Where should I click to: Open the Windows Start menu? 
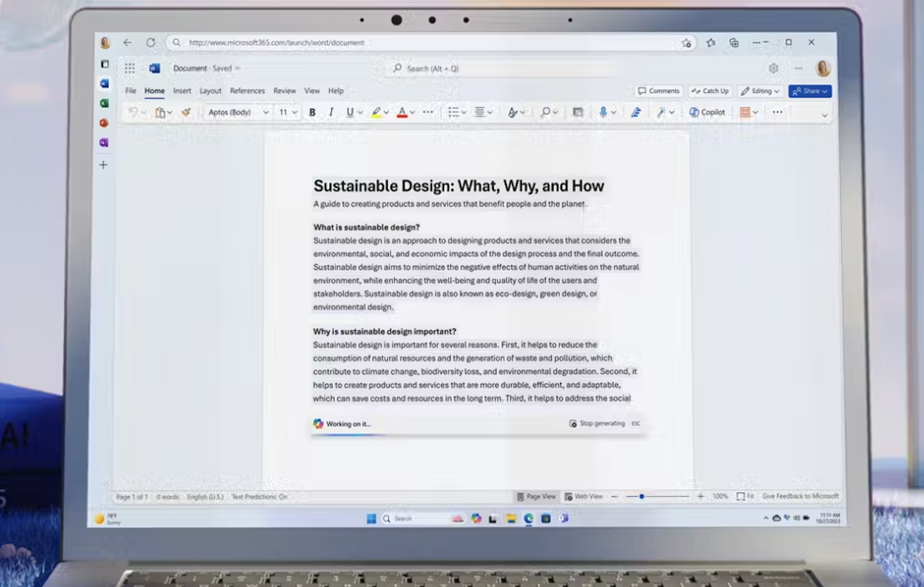click(371, 519)
